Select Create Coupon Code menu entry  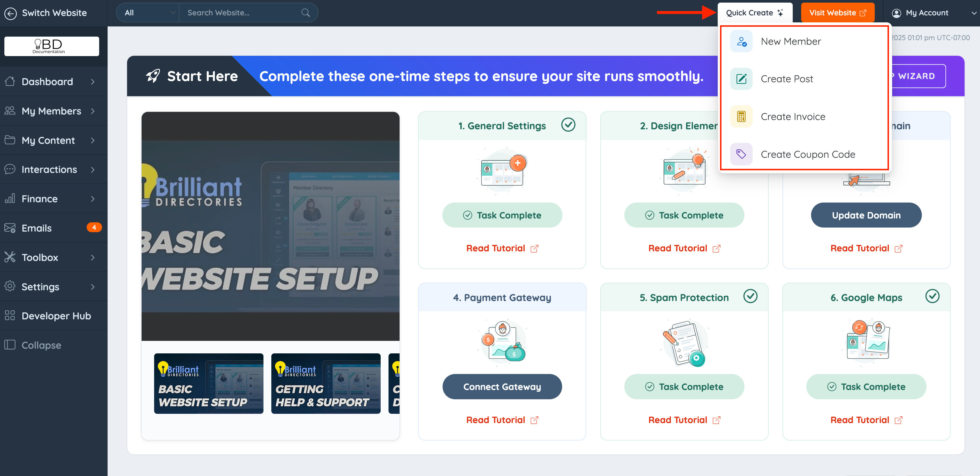point(804,154)
